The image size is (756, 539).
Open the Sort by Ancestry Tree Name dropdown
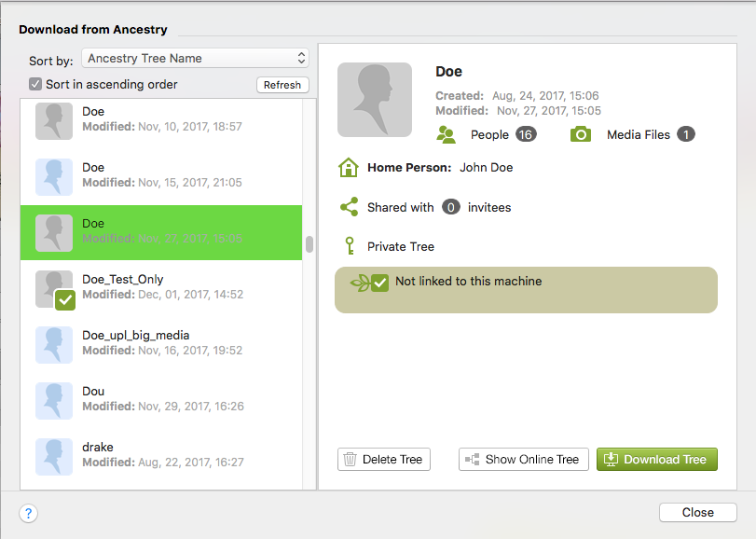pyautogui.click(x=195, y=59)
